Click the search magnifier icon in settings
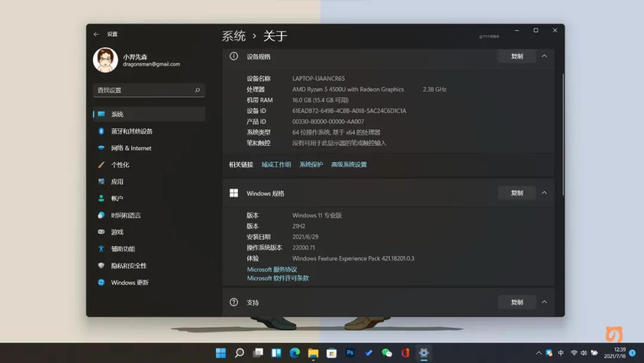The height and width of the screenshot is (363, 644). click(197, 90)
